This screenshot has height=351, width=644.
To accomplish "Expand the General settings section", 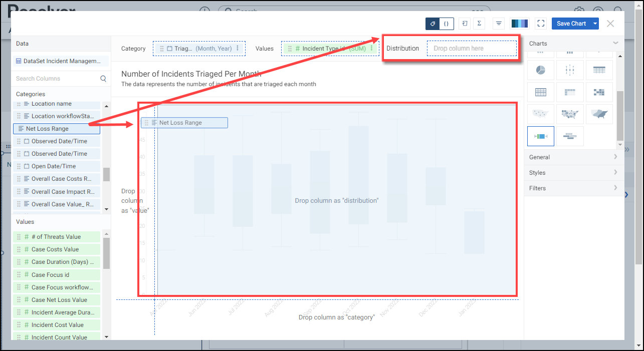I will [574, 157].
